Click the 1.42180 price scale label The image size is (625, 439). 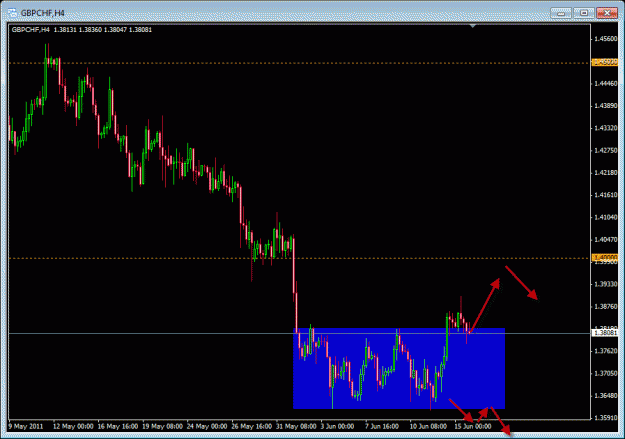[x=605, y=173]
